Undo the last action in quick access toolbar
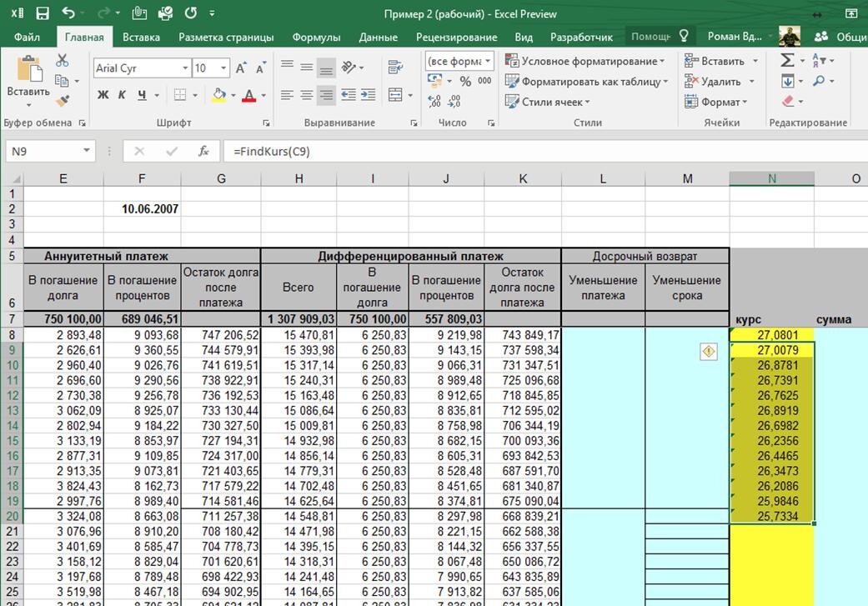The width and height of the screenshot is (868, 606). pos(68,13)
